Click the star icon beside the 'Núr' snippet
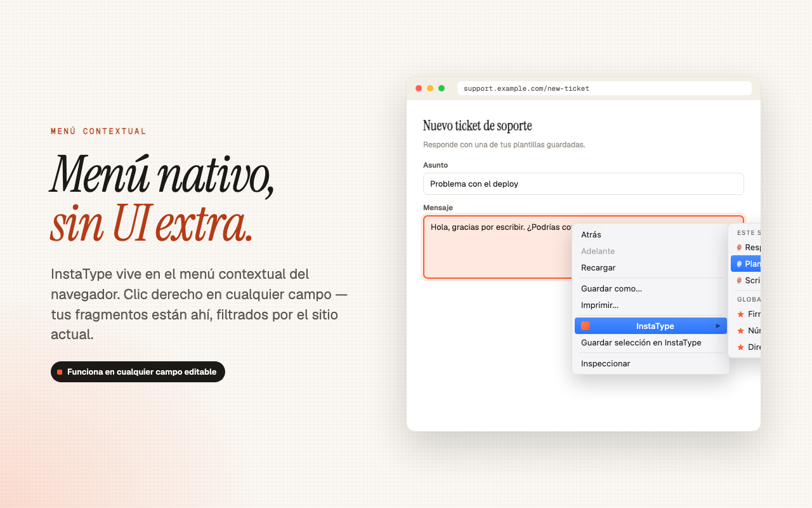This screenshot has height=508, width=812. (740, 331)
